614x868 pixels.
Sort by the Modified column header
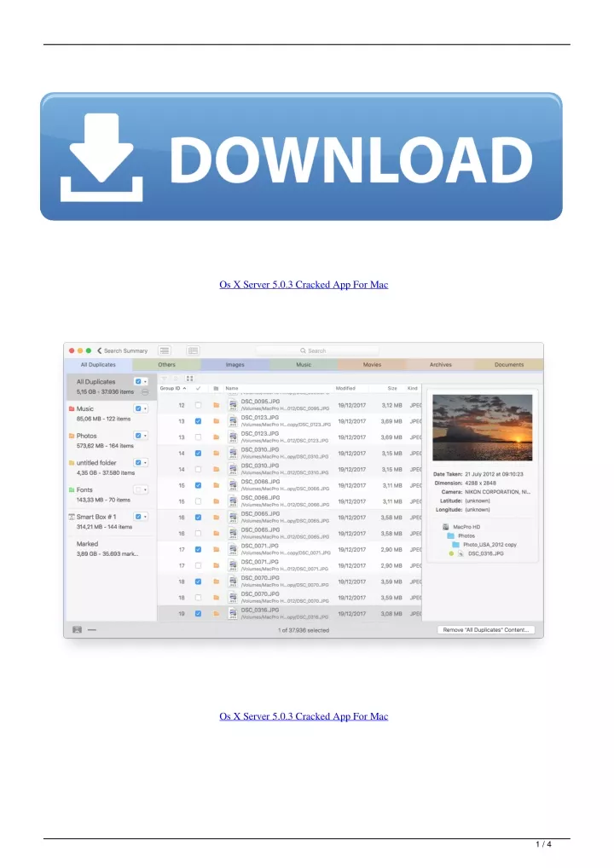coord(345,389)
